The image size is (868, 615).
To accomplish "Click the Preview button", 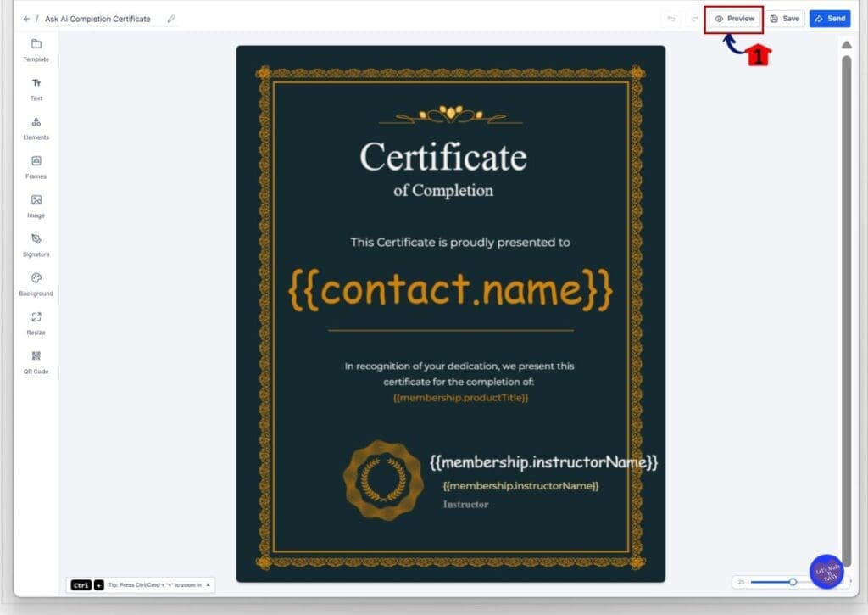I will 734,19.
